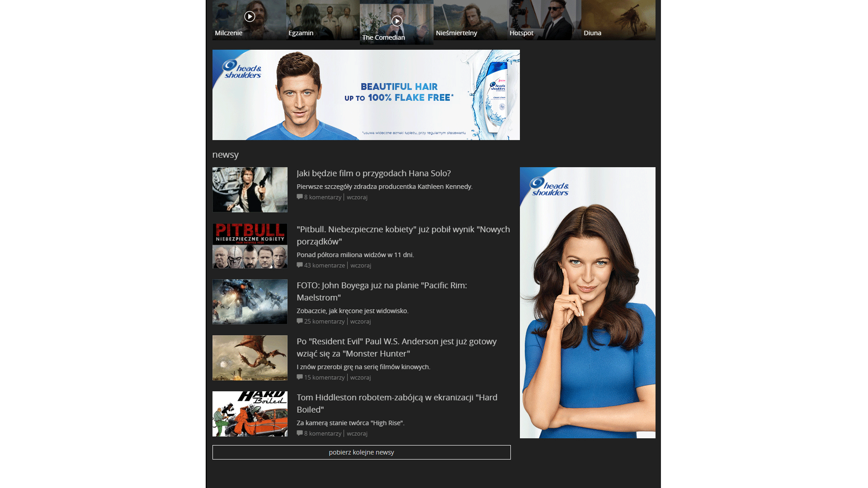This screenshot has height=488, width=868.
Task: Click the comment icon on the Monster Hunter news
Action: [300, 377]
